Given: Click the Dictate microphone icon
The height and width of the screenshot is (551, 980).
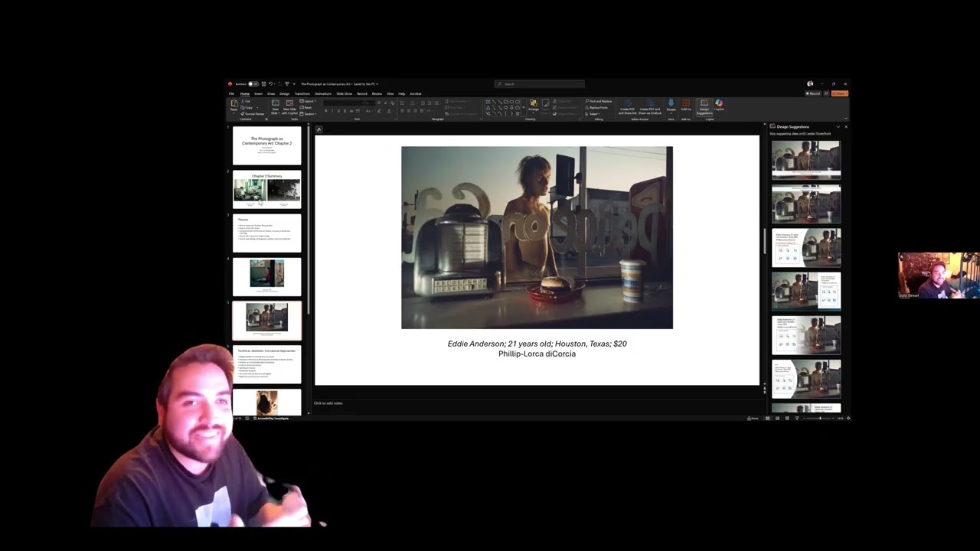Looking at the screenshot, I should click(671, 103).
